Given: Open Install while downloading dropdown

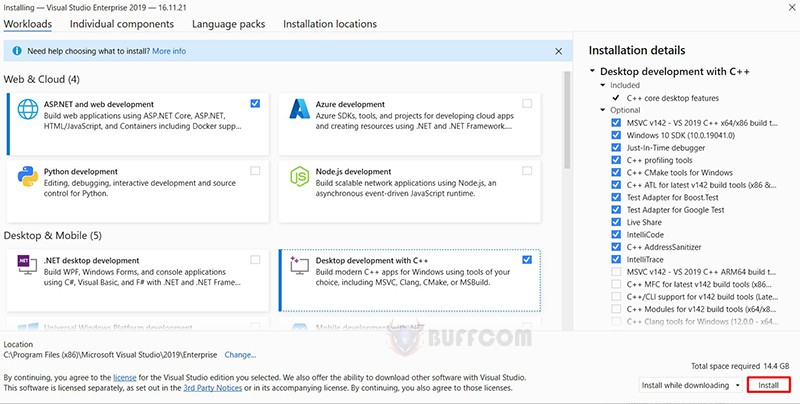Looking at the screenshot, I should tap(690, 385).
